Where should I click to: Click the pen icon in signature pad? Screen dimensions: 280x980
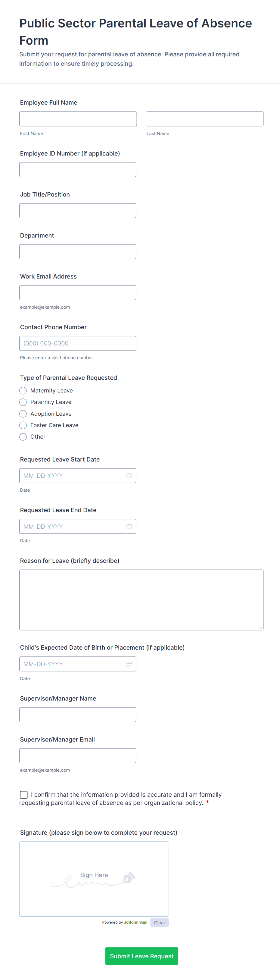129,877
